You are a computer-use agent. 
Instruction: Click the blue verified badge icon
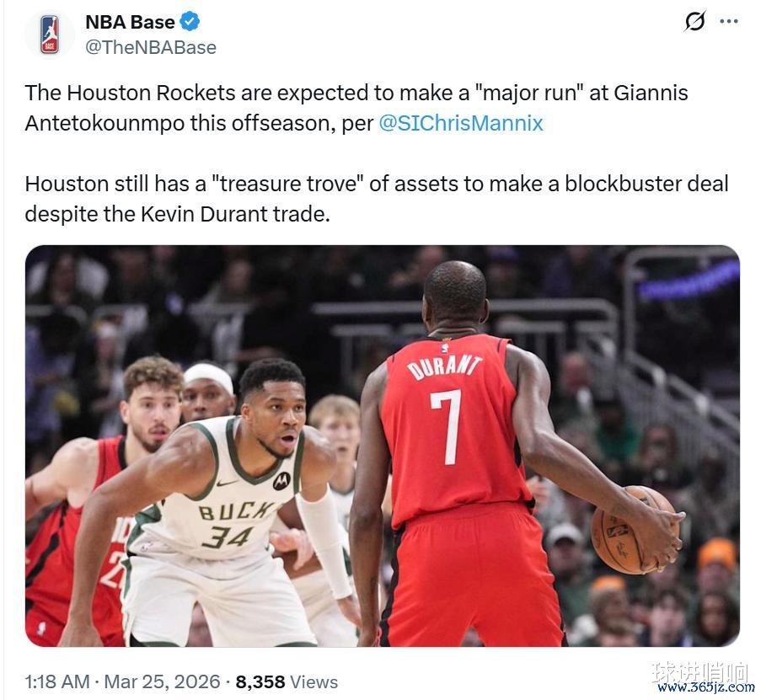[x=190, y=22]
